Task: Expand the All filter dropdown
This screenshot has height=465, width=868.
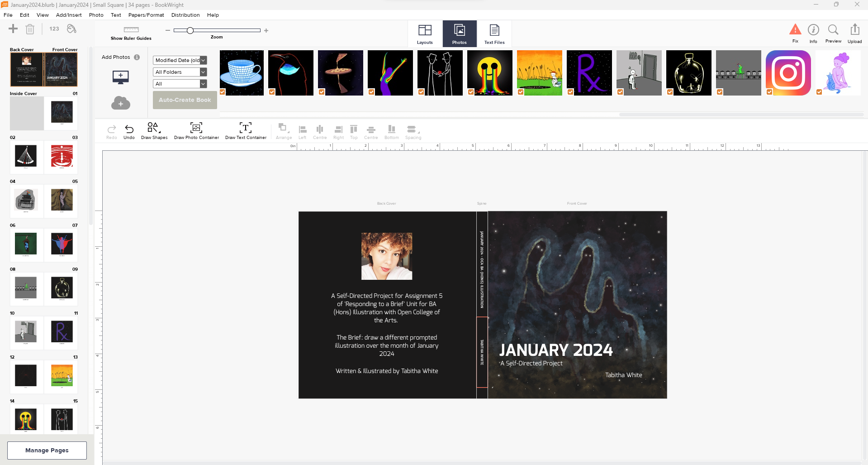Action: pyautogui.click(x=203, y=84)
